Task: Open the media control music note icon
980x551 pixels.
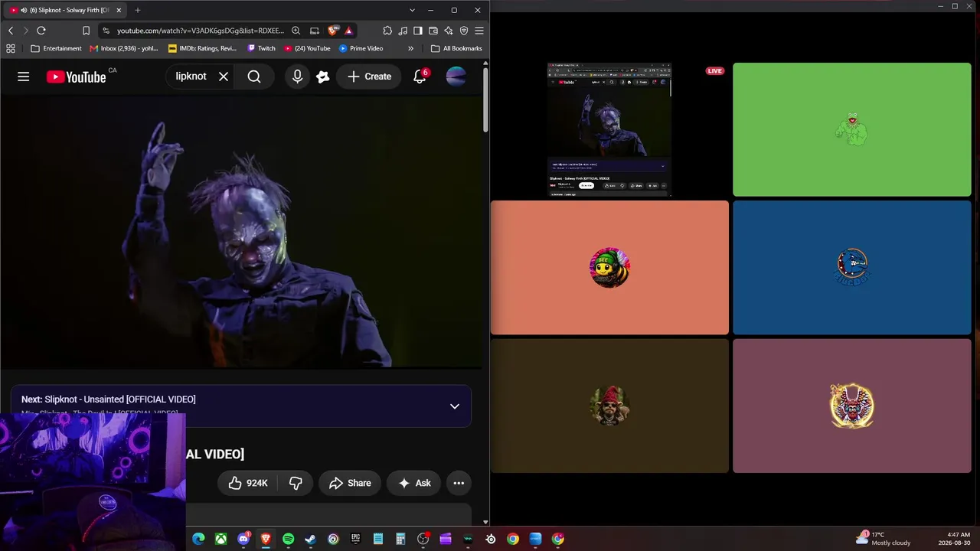Action: coord(403,31)
